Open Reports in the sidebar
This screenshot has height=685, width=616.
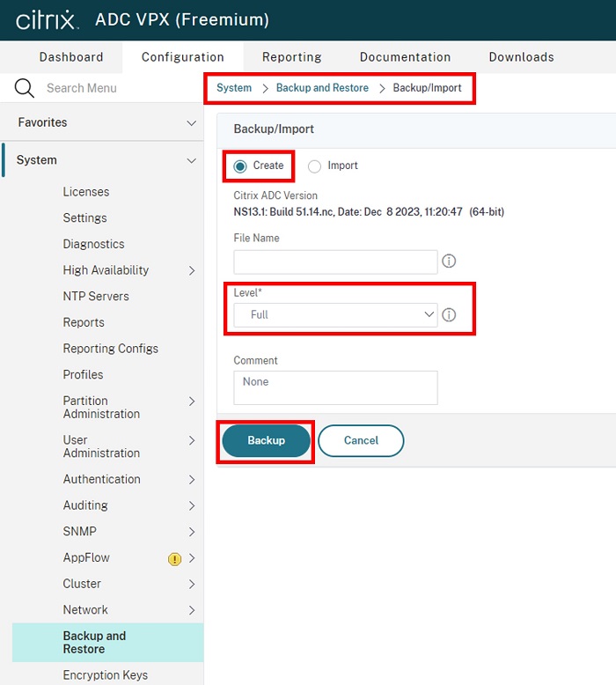tap(84, 322)
